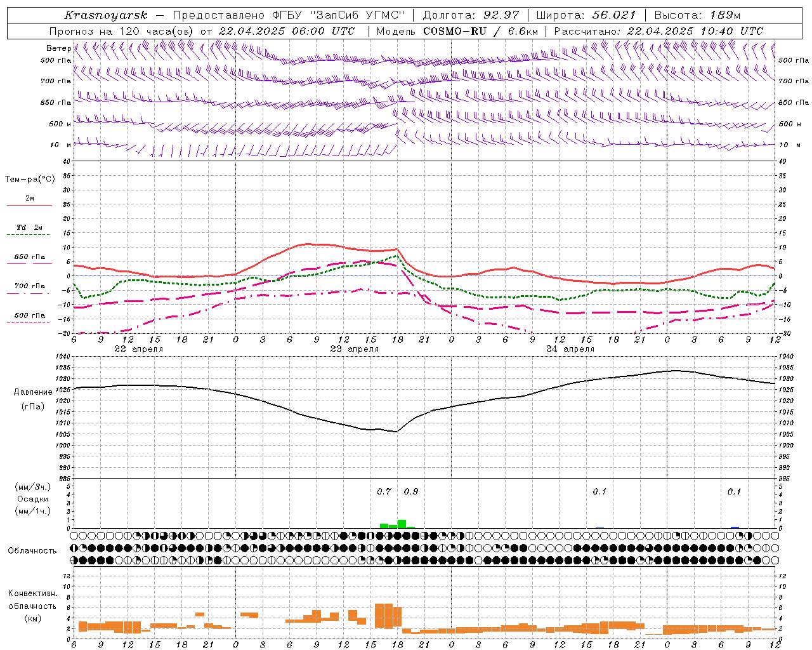The width and height of the screenshot is (812, 650).
Task: Click the '500 гПа' temperature legend entry
Action: [x=30, y=315]
